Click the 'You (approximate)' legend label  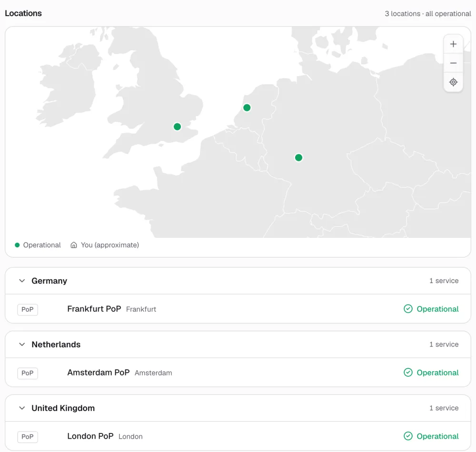pyautogui.click(x=110, y=245)
